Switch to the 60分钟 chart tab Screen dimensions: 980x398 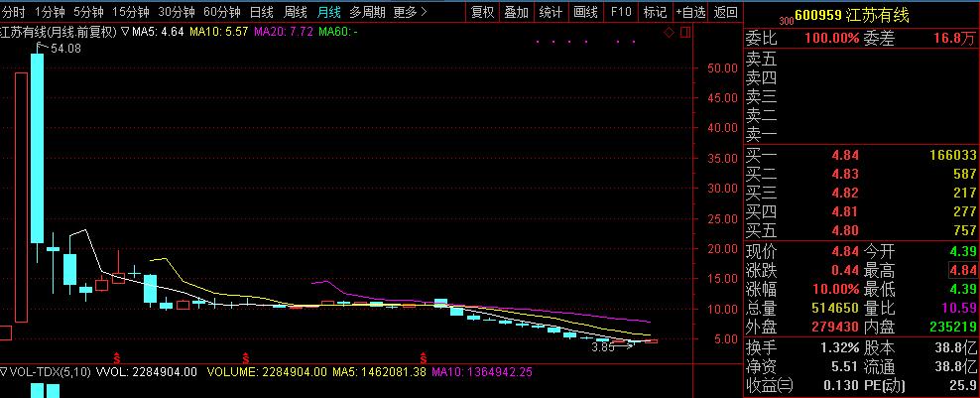(x=222, y=12)
